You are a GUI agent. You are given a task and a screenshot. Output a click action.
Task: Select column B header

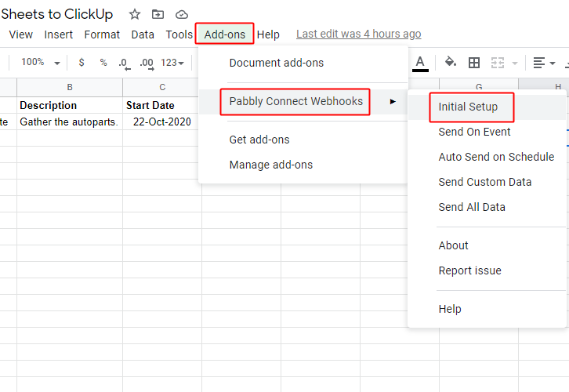[70, 87]
